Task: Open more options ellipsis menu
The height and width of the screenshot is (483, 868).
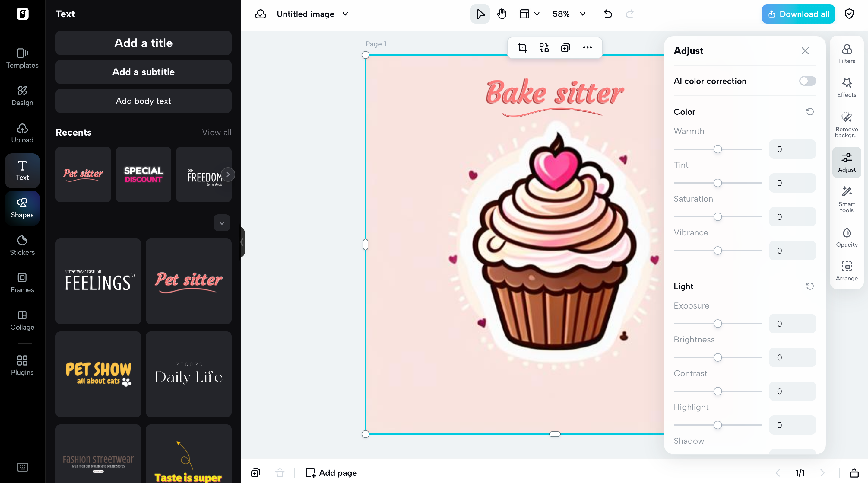Action: (x=587, y=48)
